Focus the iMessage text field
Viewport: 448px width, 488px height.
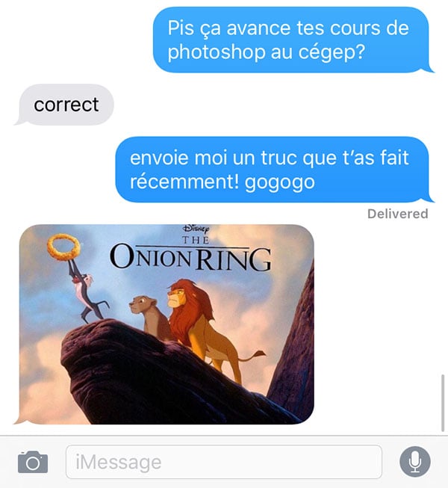point(224,462)
